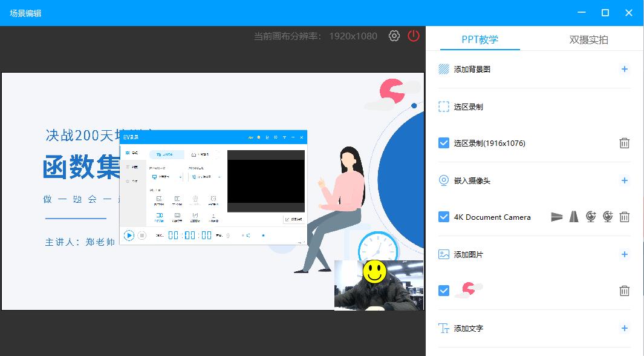Click the red power icon beside the gear
Screen dimensions: 644x356
click(414, 36)
